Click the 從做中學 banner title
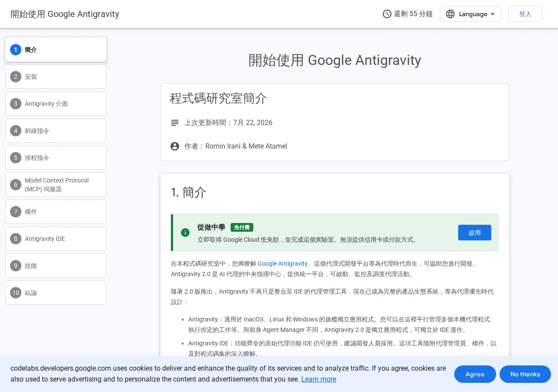558x392 pixels. click(211, 227)
